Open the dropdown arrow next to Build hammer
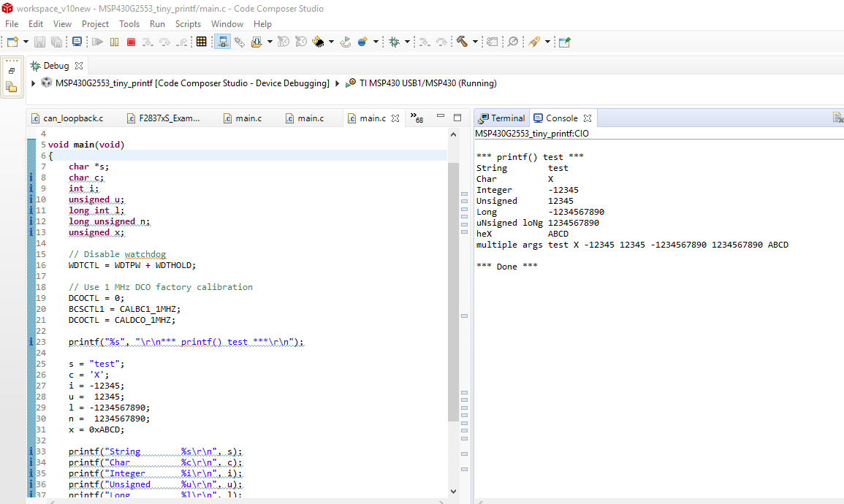The width and height of the screenshot is (844, 504). tap(475, 42)
